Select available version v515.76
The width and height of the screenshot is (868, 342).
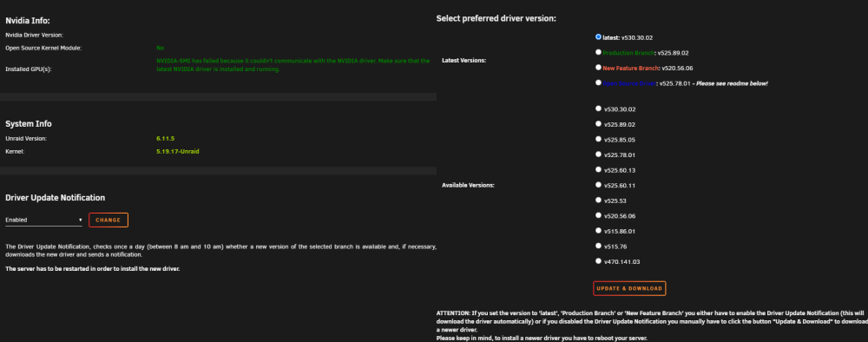point(598,246)
